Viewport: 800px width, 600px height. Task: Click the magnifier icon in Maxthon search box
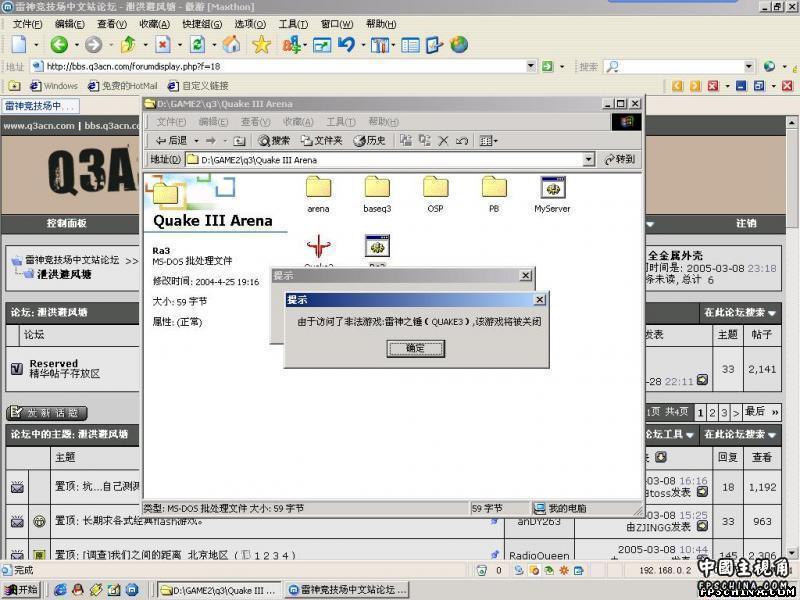[612, 66]
